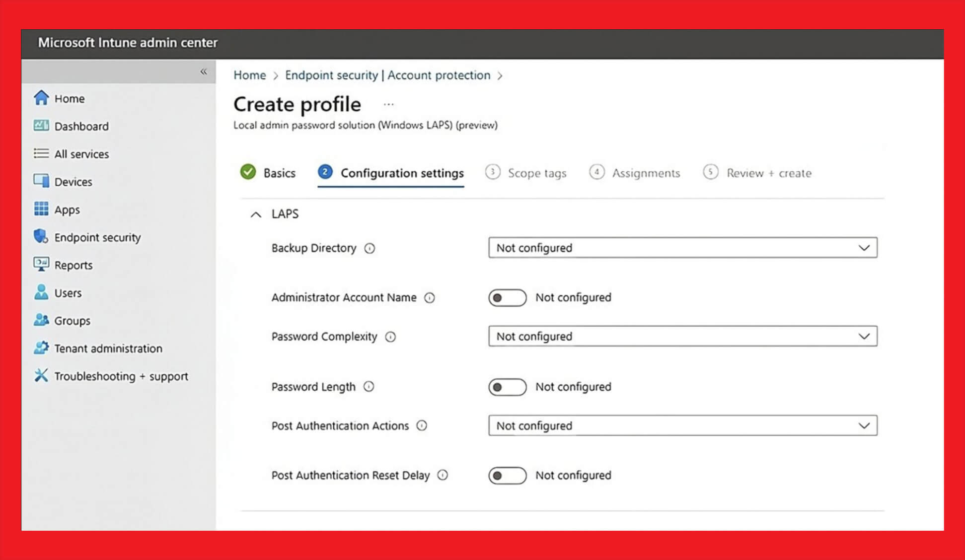
Task: Open Tenant administration from the sidebar
Action: 108,349
